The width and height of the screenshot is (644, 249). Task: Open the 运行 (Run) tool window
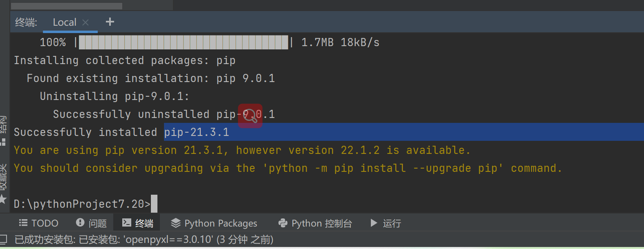pos(386,223)
